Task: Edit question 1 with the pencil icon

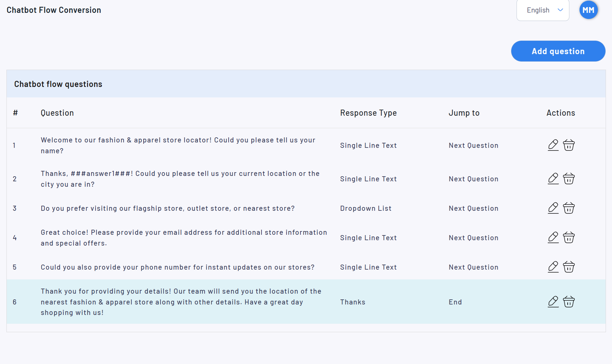Action: (553, 145)
